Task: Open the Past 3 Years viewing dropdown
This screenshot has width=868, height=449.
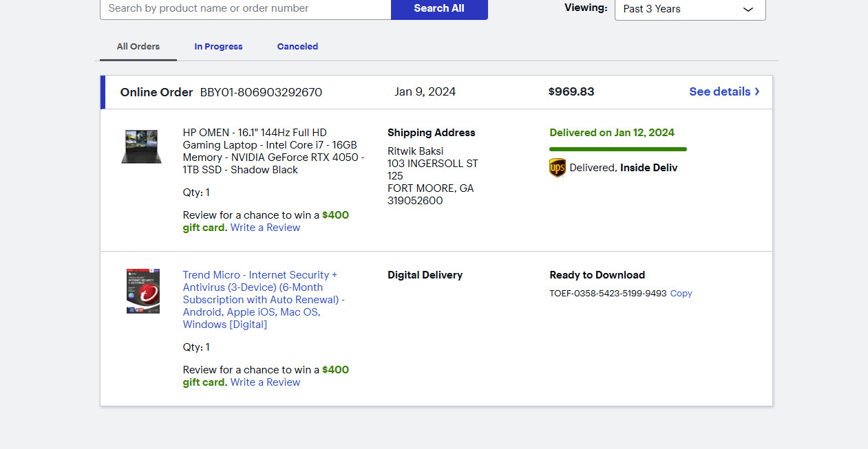Action: (690, 9)
